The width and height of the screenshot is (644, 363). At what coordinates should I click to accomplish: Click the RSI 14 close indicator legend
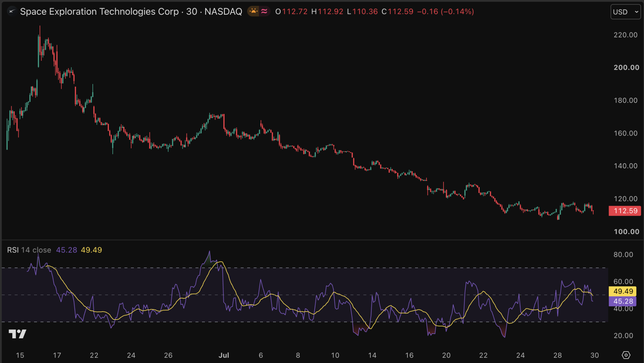tap(29, 250)
